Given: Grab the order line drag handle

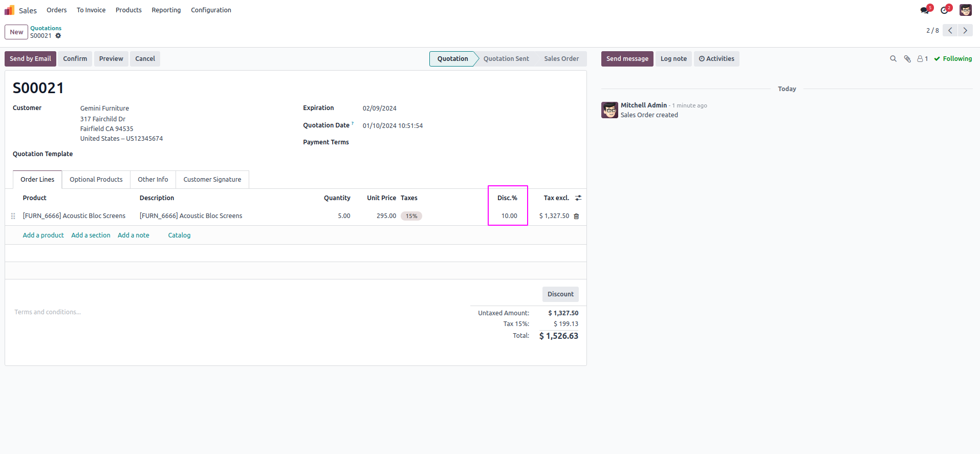Looking at the screenshot, I should [13, 217].
